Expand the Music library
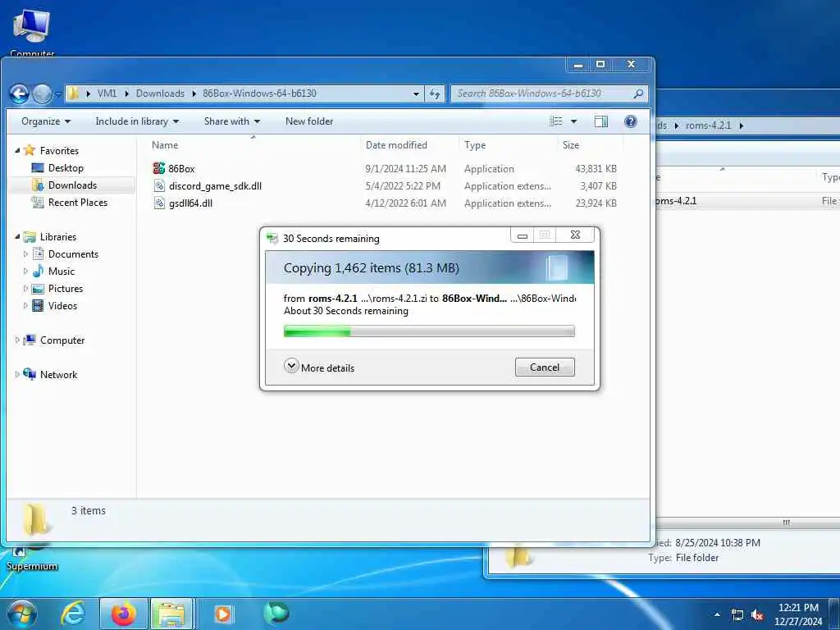840x630 pixels. tap(25, 272)
